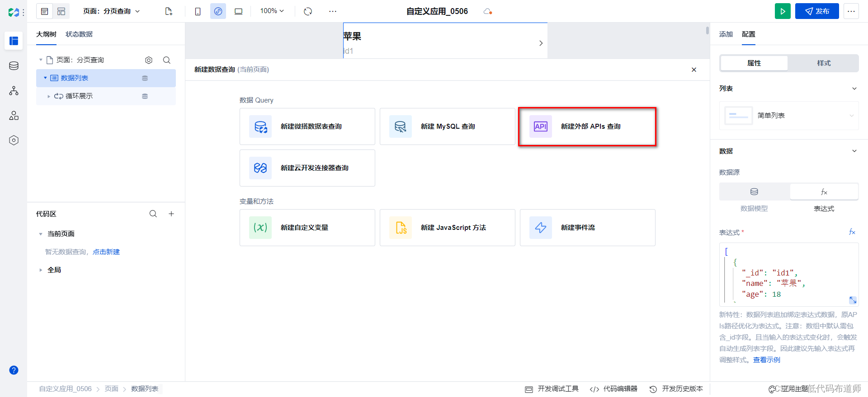Collapse the 当前页面 section
868x397 pixels.
pos(41,234)
